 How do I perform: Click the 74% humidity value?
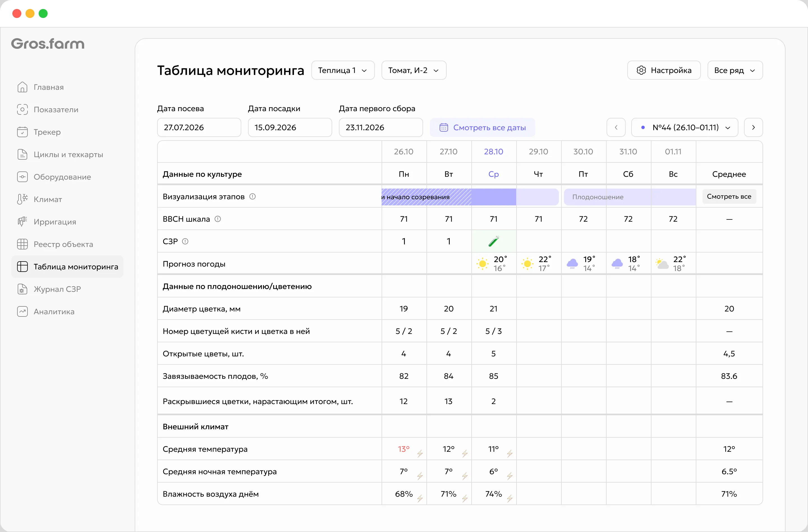493,494
